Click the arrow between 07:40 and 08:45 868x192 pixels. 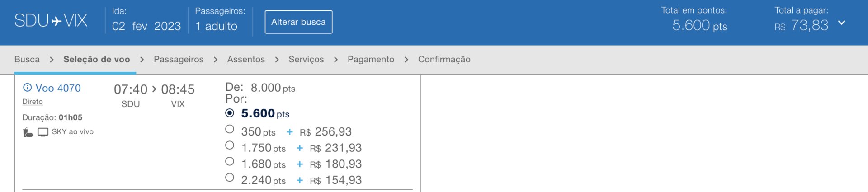coord(154,89)
